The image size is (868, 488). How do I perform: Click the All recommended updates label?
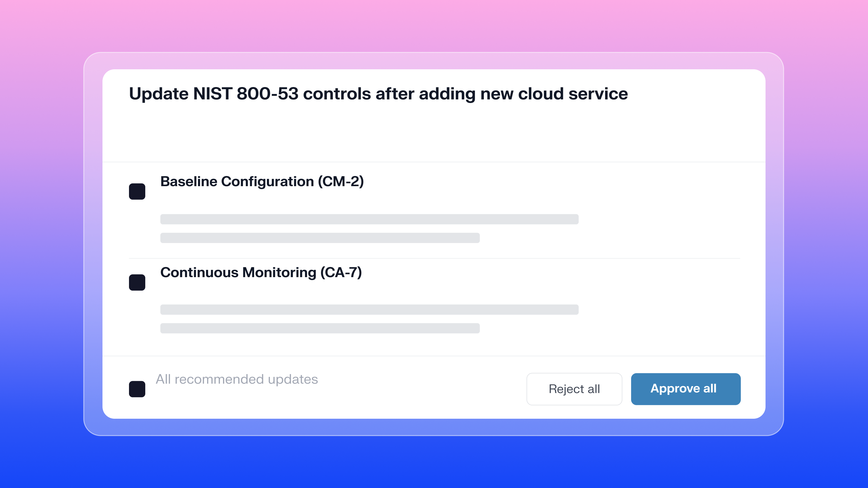(237, 379)
